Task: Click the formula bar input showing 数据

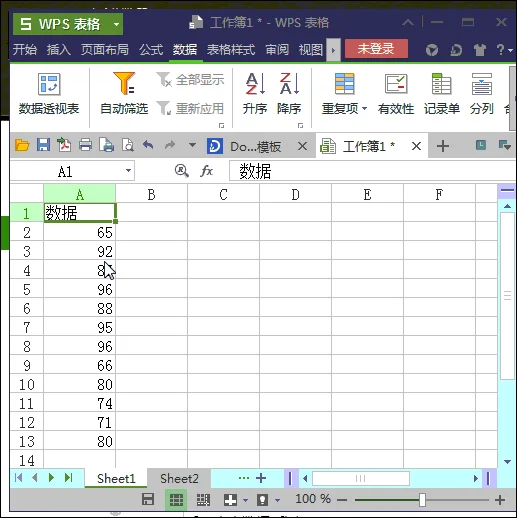Action: pyautogui.click(x=373, y=171)
